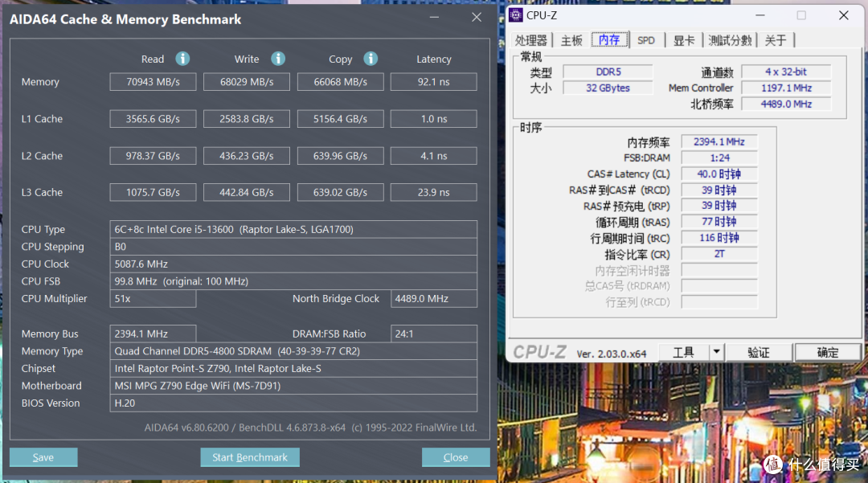Viewport: 868px width, 483px height.
Task: Click 内存频率 value 2394.1 MHz in CPU-Z
Action: (719, 141)
